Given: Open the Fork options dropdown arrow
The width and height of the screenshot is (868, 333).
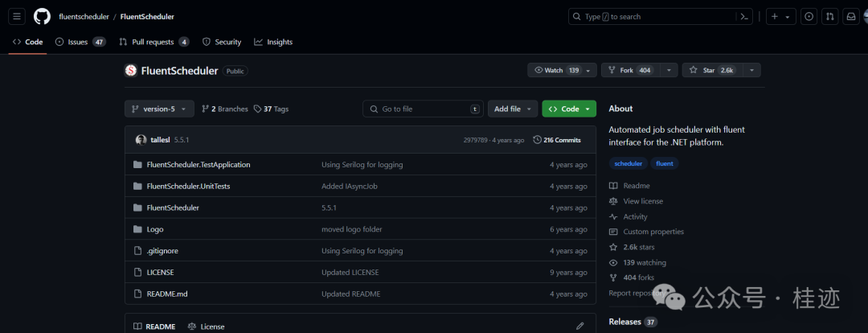Looking at the screenshot, I should pos(669,71).
